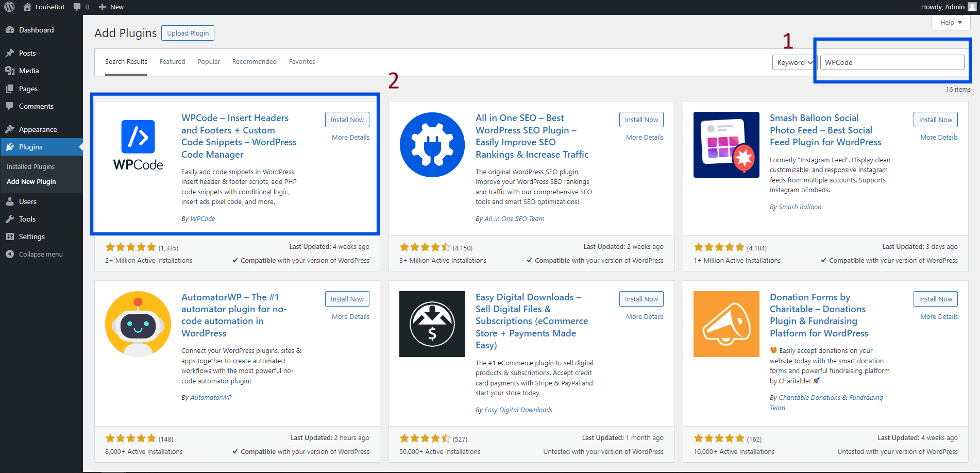Image resolution: width=980 pixels, height=473 pixels.
Task: View More Details for Easy Digital Downloads
Action: [645, 317]
